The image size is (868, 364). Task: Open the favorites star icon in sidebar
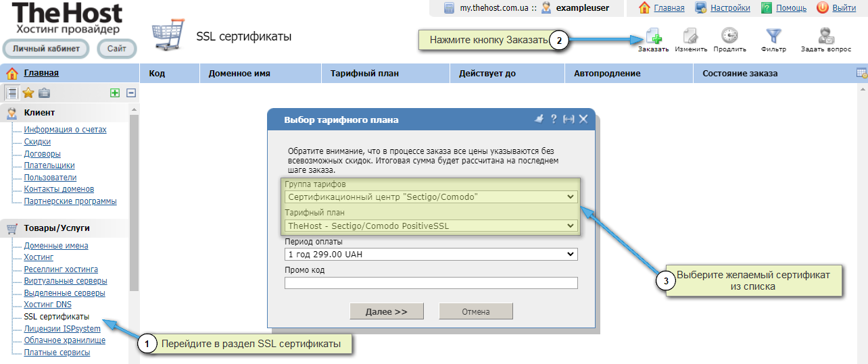pos(28,93)
